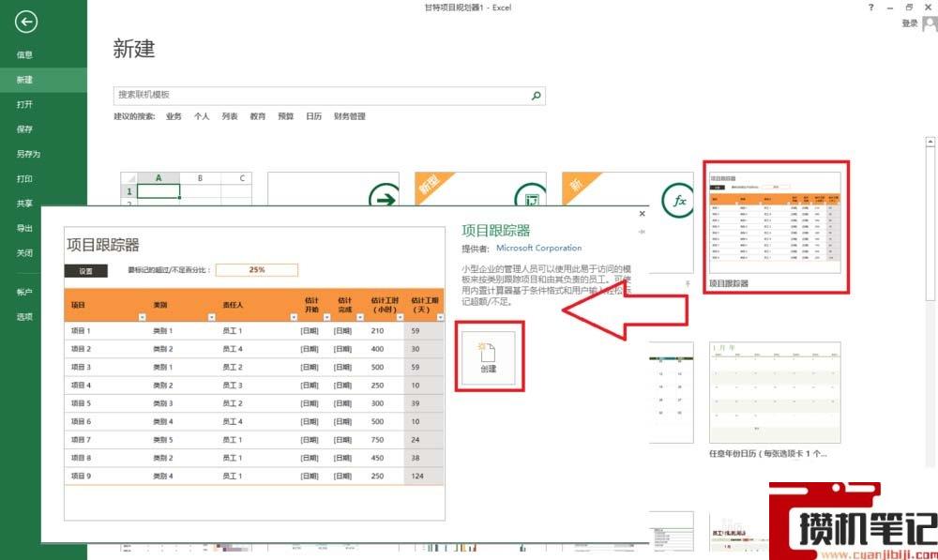Open the 估计开始 column filter dropdown
This screenshot has width=938, height=560.
coord(326,317)
